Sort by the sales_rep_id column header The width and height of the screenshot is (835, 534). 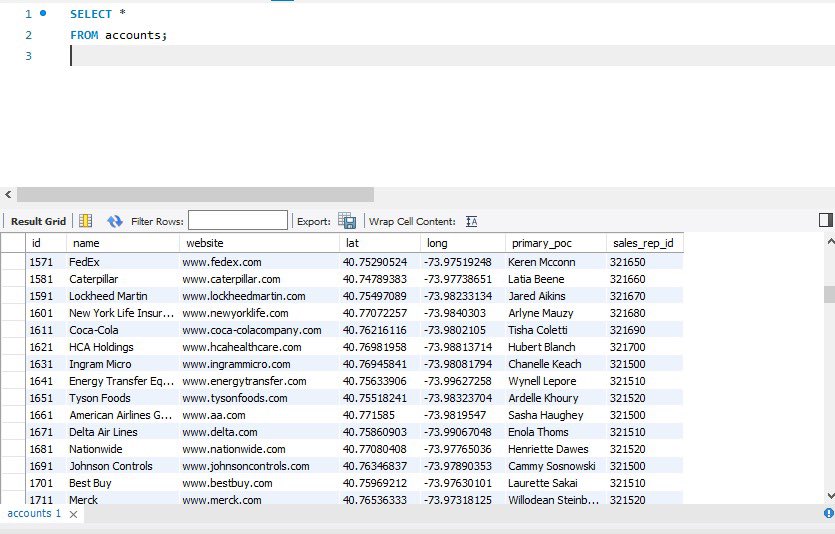click(x=645, y=243)
